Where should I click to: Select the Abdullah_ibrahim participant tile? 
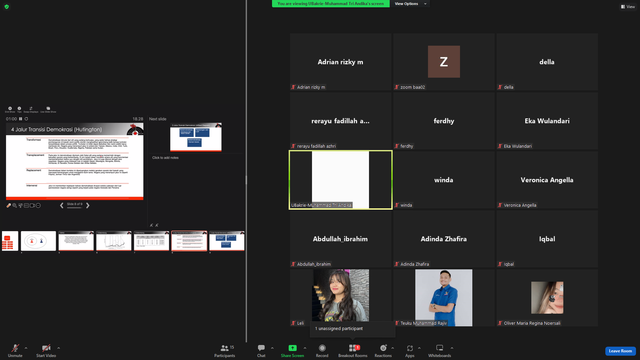[340, 239]
